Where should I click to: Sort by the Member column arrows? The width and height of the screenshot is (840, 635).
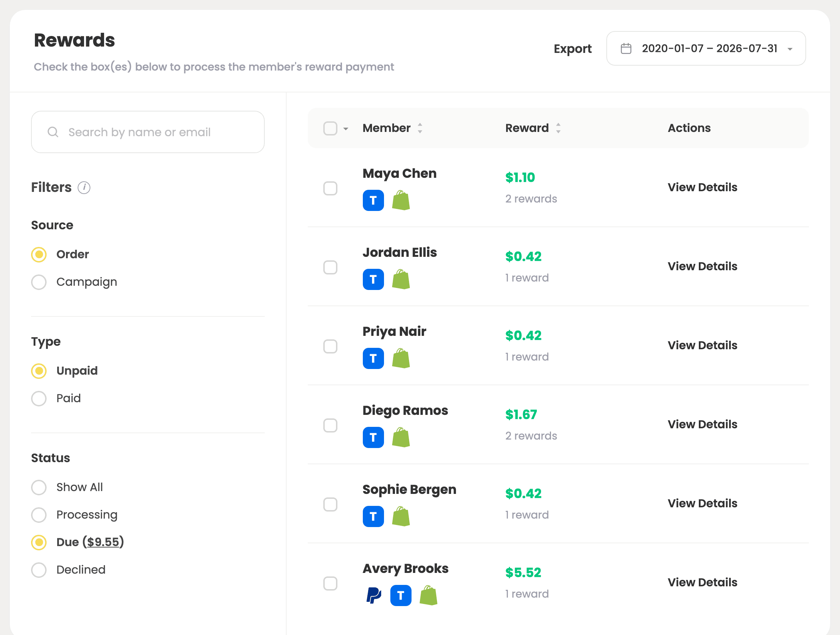pos(420,128)
